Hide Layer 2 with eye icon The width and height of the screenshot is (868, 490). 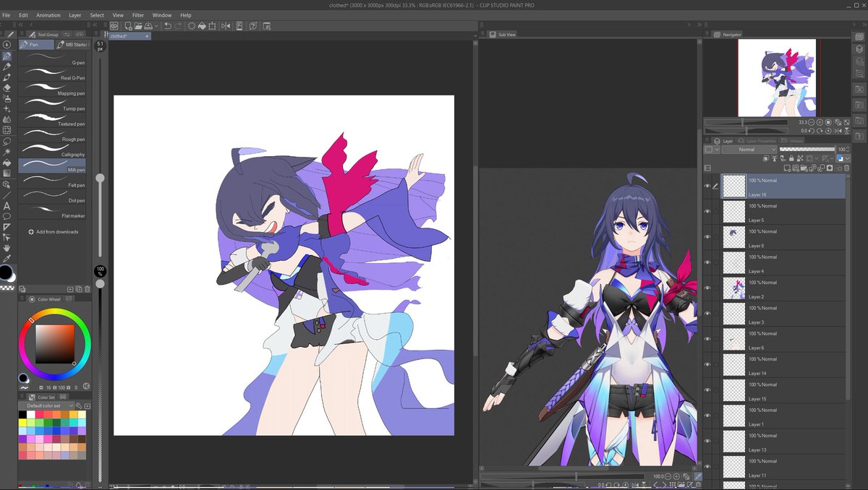click(x=707, y=288)
